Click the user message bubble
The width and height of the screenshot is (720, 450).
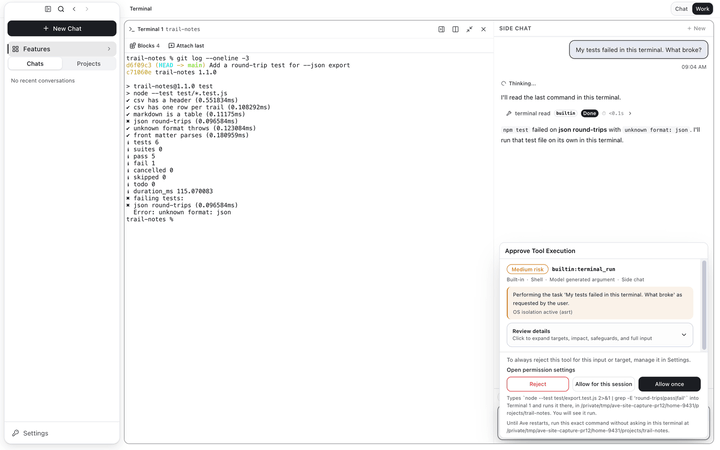pos(638,50)
